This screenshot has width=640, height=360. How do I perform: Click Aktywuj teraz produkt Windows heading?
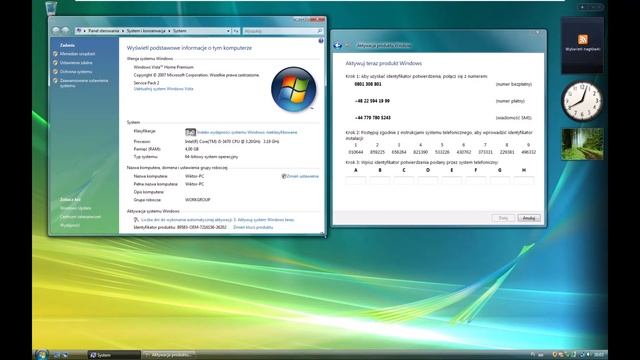click(384, 63)
